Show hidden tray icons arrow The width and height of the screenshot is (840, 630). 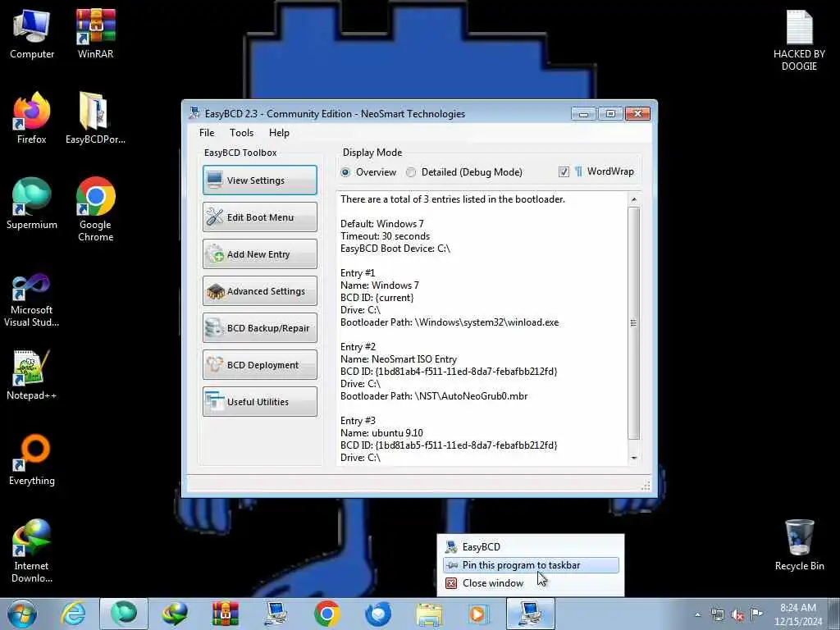click(697, 614)
